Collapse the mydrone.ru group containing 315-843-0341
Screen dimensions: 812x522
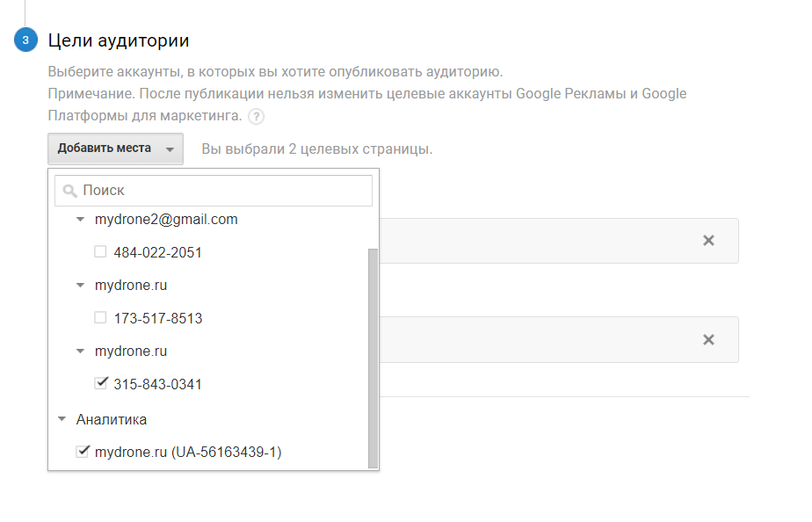click(x=81, y=352)
